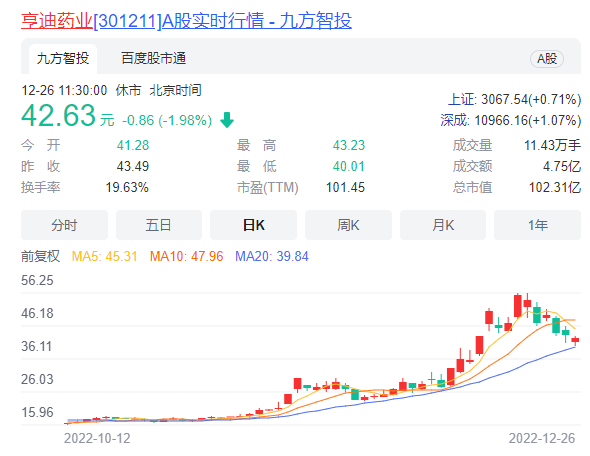
Task: Switch to the 周K chart tab
Action: point(348,225)
